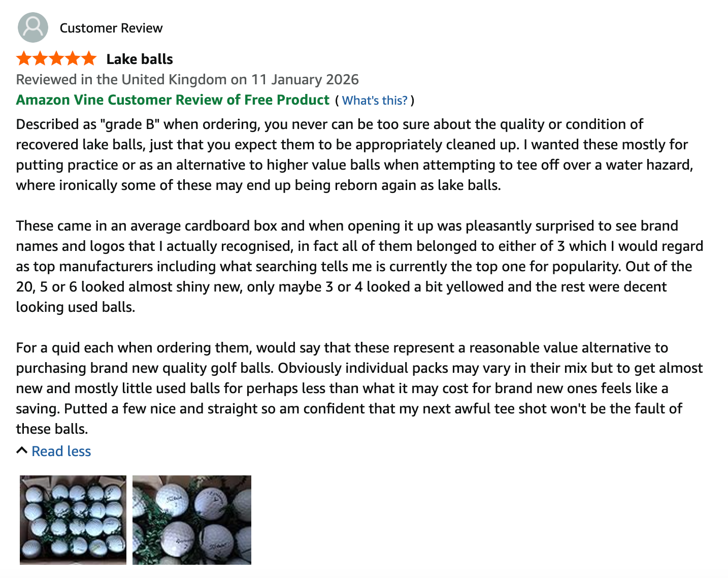This screenshot has width=728, height=578.
Task: Click 'Amazon Vine Customer Review of Free Product' label
Action: [173, 100]
